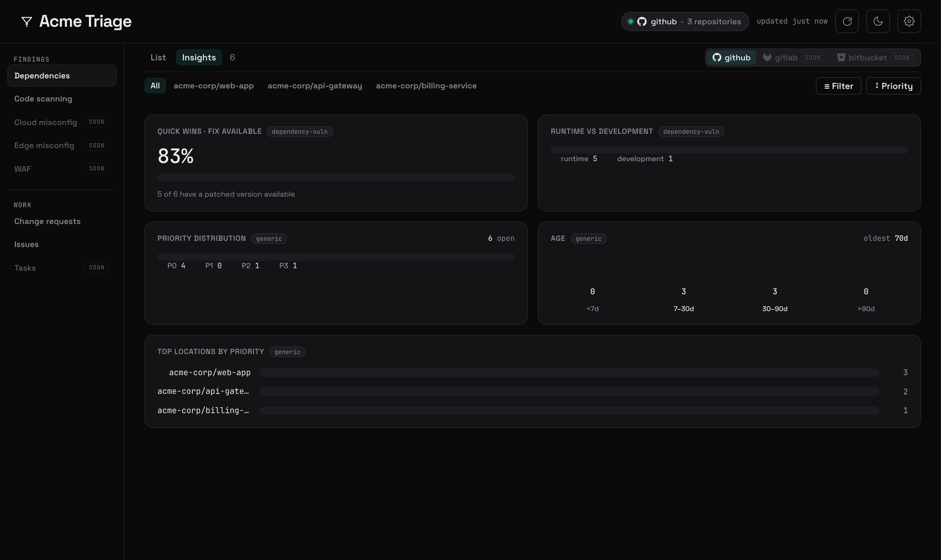The image size is (941, 560).
Task: Open Change requests in the sidebar
Action: pos(62,221)
